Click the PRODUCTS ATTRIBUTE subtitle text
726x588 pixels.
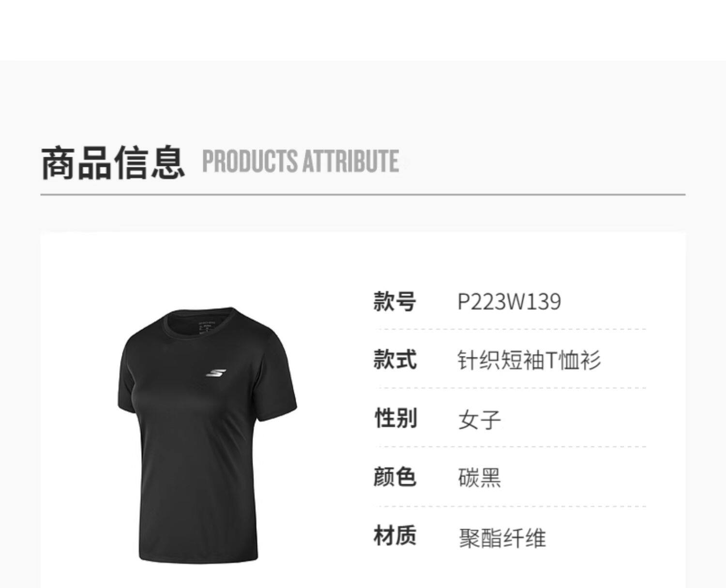click(301, 162)
